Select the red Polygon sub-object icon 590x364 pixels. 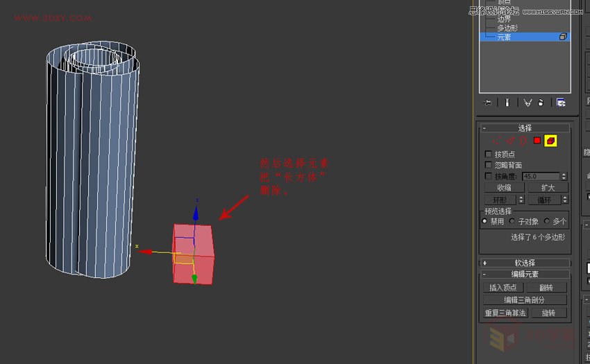click(537, 141)
